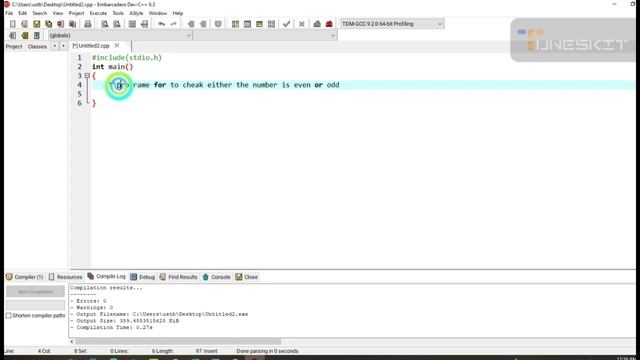This screenshot has width=640, height=360.
Task: Click the 'int main()' code line
Action: click(112, 67)
